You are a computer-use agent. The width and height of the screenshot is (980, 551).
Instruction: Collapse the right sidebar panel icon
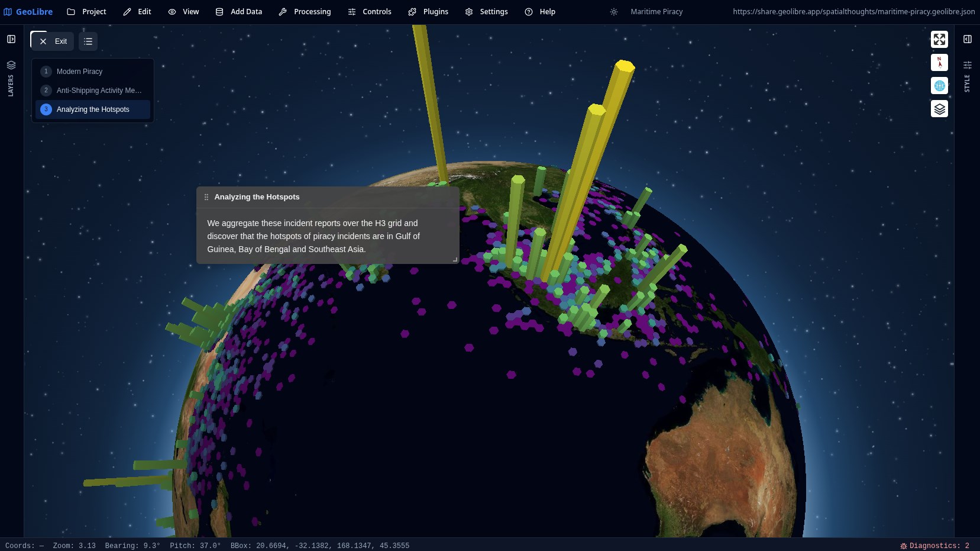coord(968,39)
